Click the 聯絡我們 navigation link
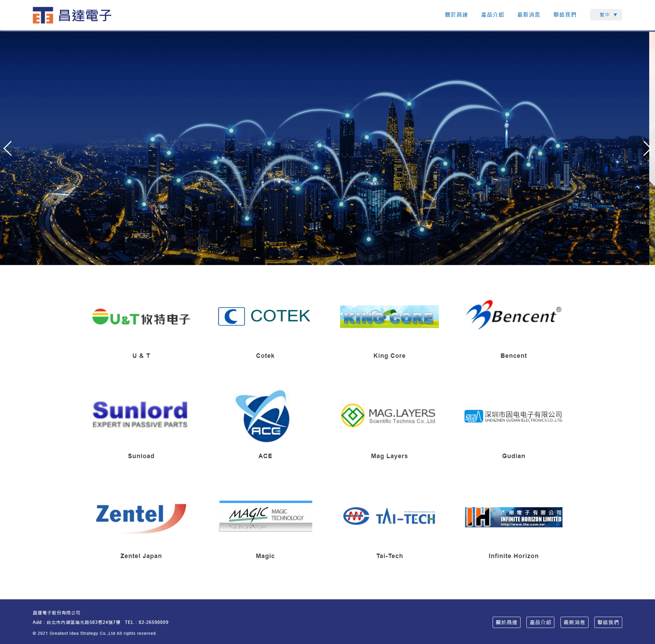Viewport: 655px width, 644px height. point(564,15)
